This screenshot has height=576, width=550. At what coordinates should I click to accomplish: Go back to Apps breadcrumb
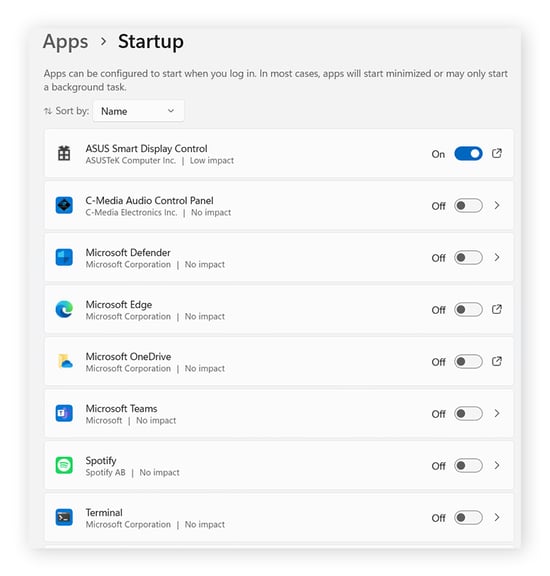(65, 41)
